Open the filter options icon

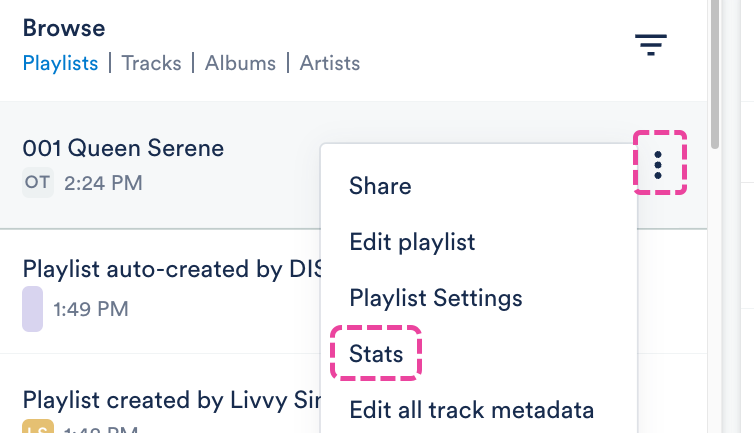tap(651, 45)
